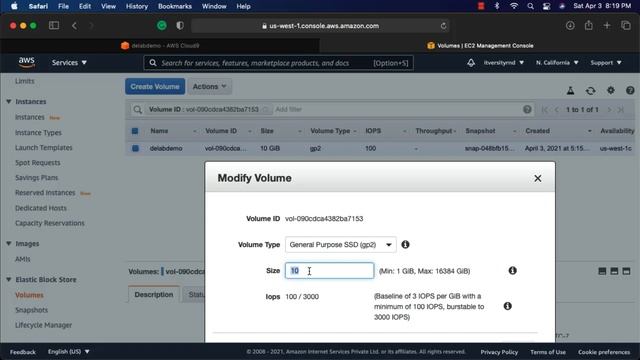
Task: Click the AWS services search box
Action: tap(278, 63)
